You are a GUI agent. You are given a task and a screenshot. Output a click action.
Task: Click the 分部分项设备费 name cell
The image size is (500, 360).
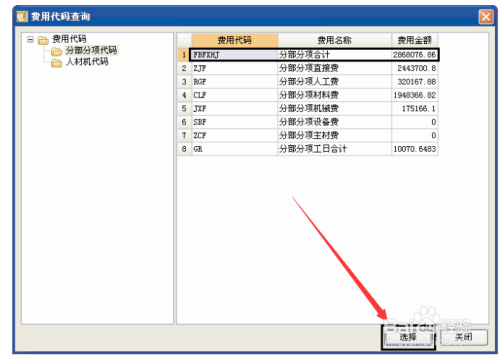335,122
